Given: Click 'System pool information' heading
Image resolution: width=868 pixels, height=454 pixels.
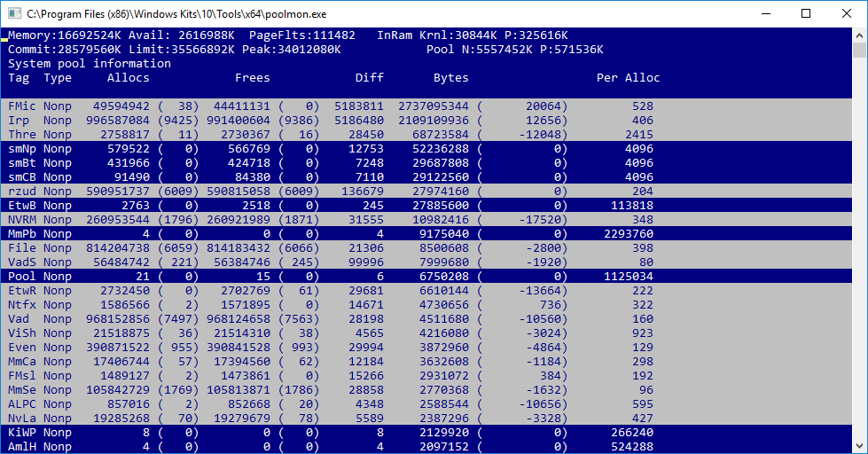Looking at the screenshot, I should click(90, 64).
